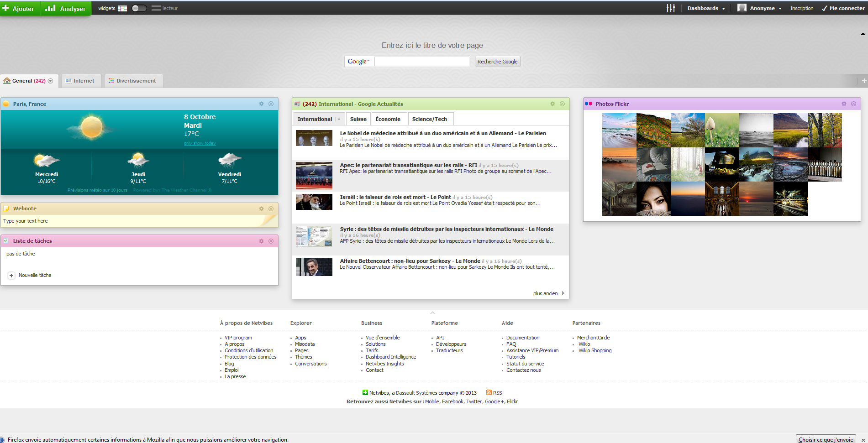Viewport: 868px width, 443px height.
Task: Select the General tab
Action: click(28, 81)
